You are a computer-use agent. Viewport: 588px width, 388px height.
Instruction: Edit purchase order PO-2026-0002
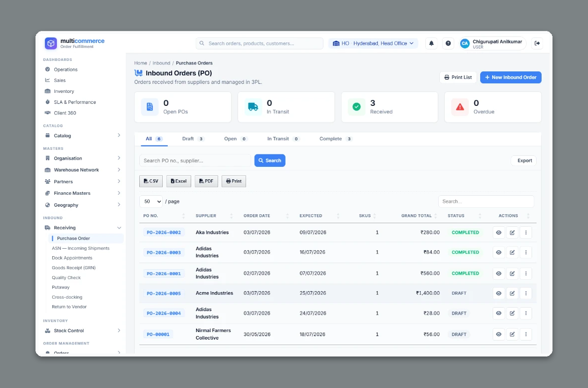pos(512,233)
